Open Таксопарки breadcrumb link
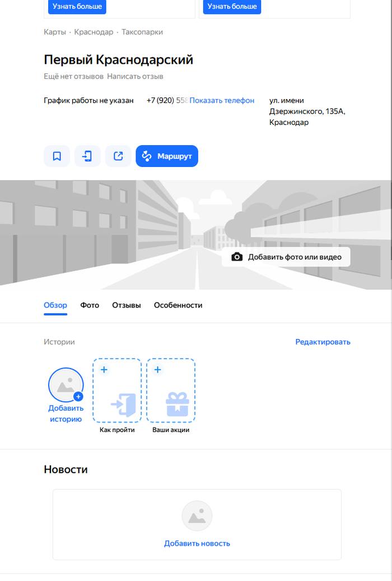Image resolution: width=392 pixels, height=581 pixels. [x=142, y=32]
